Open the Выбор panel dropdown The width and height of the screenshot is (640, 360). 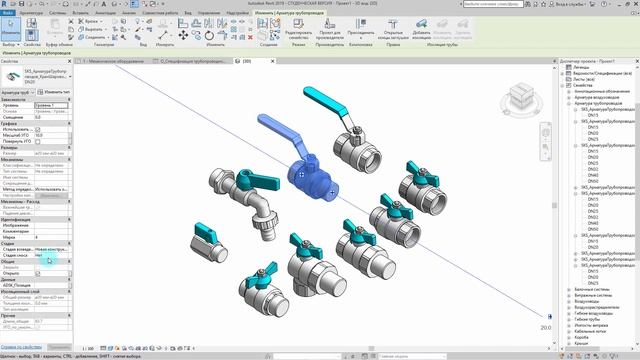coord(11,44)
